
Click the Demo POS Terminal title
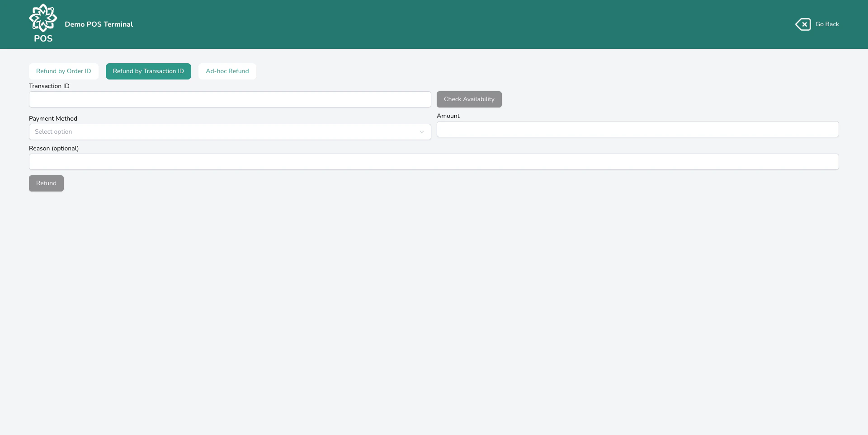99,24
